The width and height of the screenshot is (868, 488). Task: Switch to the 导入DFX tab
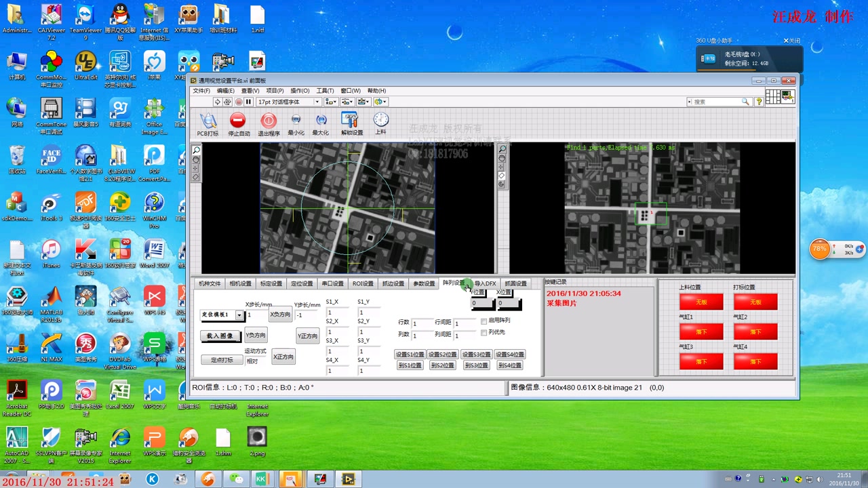(485, 283)
